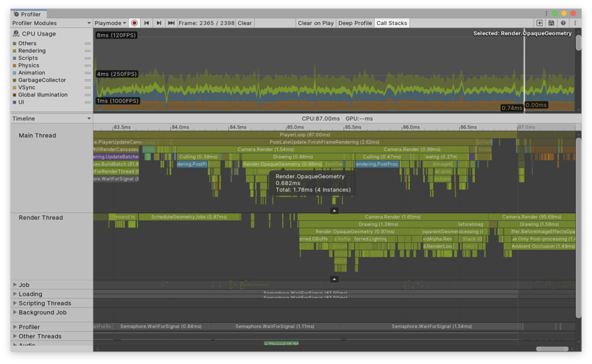Expand the Job thread group
The width and height of the screenshot is (592, 364).
[x=15, y=285]
